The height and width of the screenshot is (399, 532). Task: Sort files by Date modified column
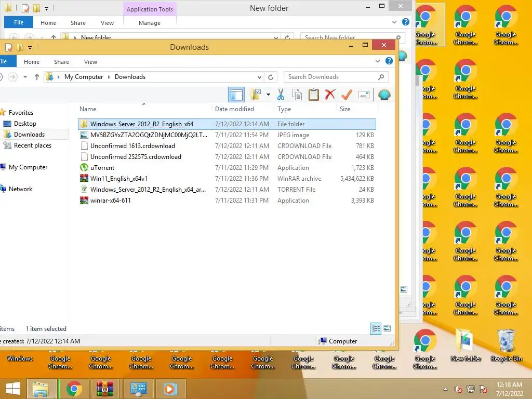pos(234,109)
